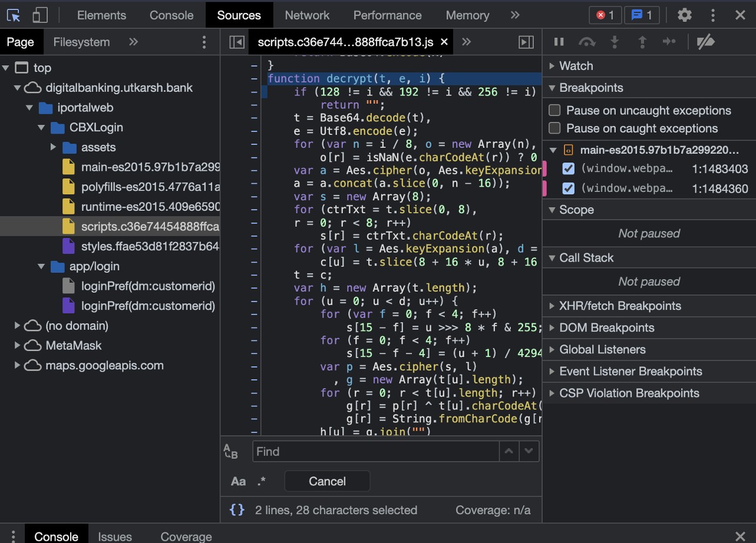Go to next search match
Screen dimensions: 756x543
click(529, 452)
